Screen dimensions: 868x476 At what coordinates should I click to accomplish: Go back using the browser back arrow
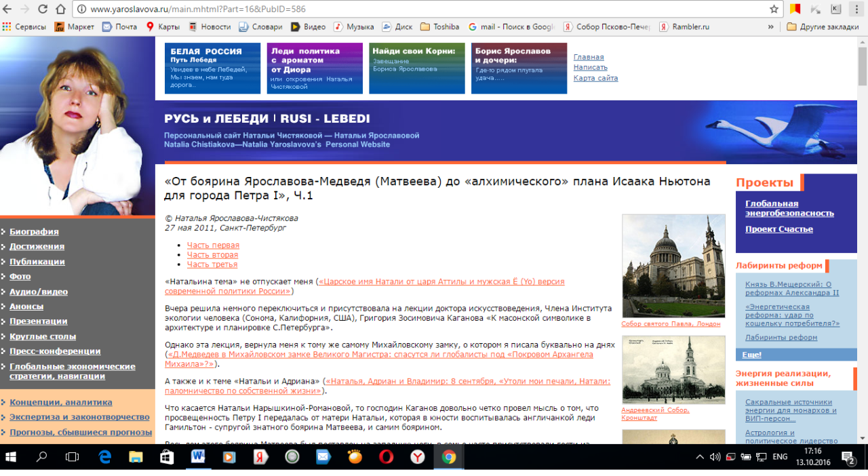click(x=8, y=9)
